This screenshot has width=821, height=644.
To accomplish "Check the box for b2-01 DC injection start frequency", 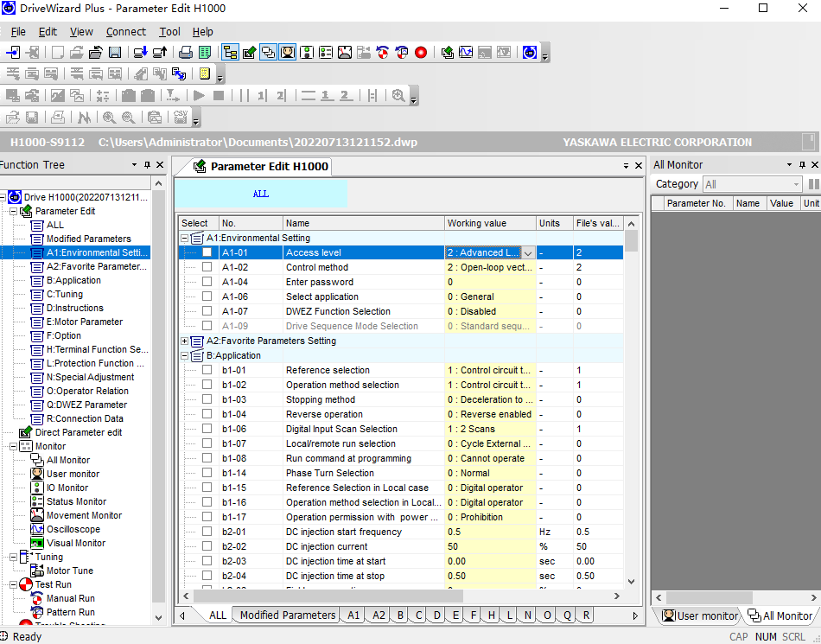I will [x=207, y=532].
